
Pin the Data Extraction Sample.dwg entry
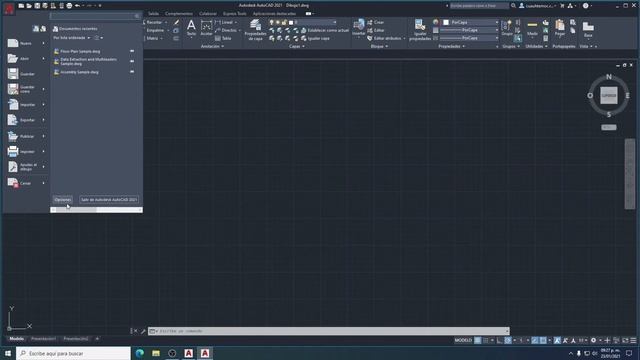click(132, 61)
